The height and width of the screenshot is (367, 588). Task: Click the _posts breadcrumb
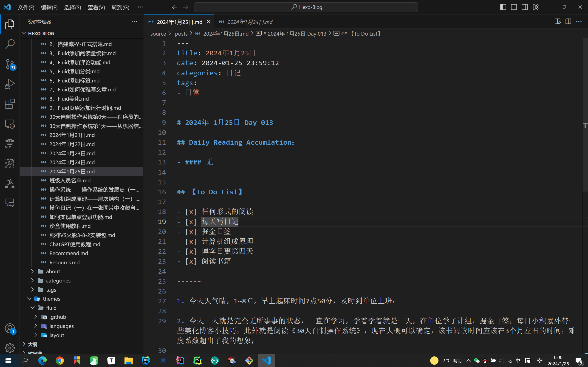(x=180, y=34)
